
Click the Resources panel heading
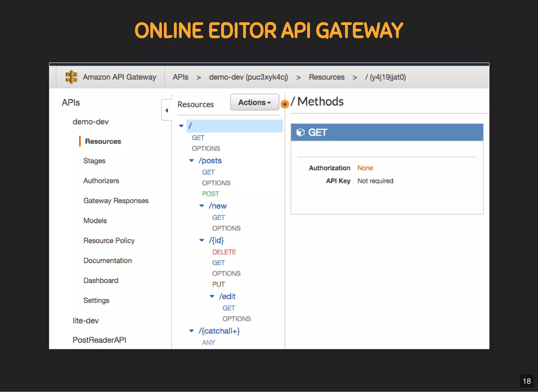196,104
